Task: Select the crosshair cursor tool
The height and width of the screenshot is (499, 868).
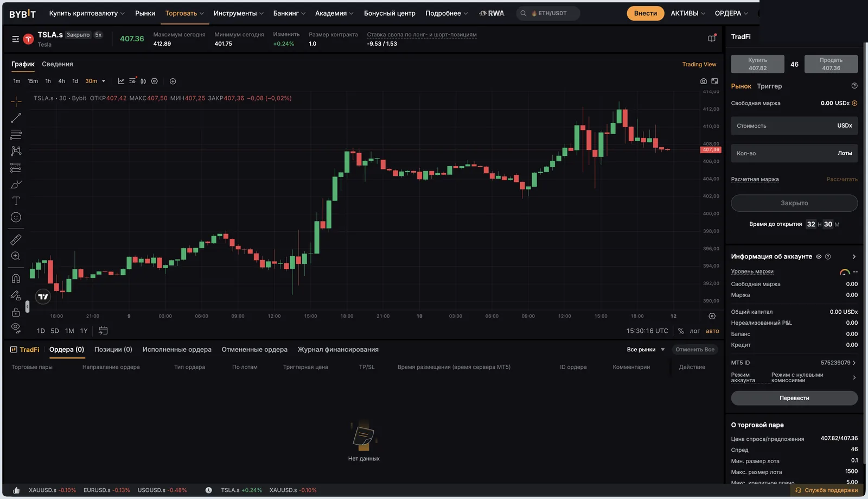Action: tap(16, 102)
